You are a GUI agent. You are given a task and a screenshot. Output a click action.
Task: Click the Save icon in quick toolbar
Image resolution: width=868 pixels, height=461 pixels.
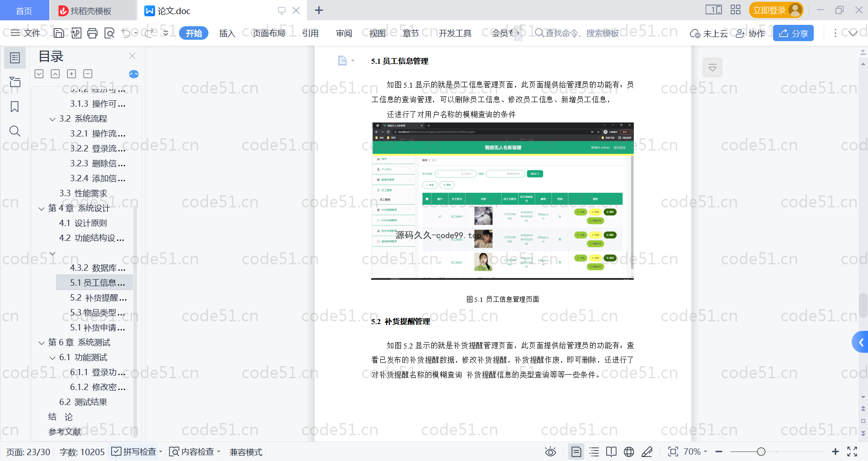click(59, 33)
